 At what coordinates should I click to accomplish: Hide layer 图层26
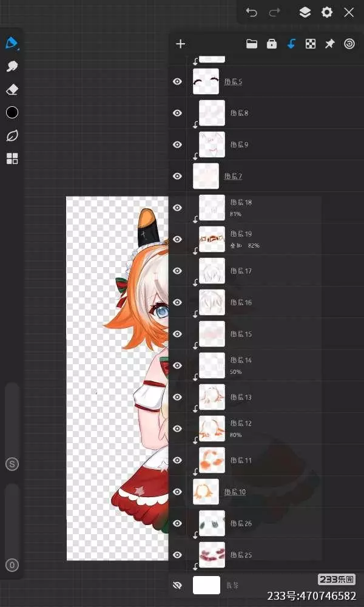(x=178, y=523)
